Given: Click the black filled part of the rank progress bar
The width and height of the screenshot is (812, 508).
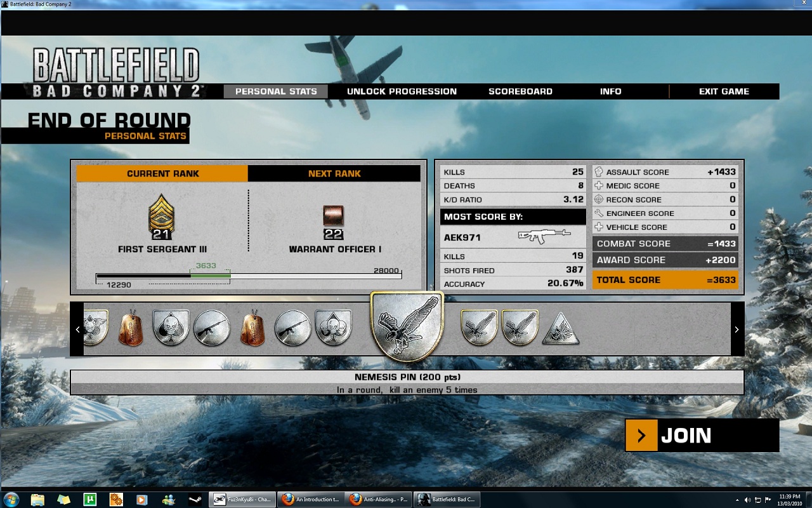Looking at the screenshot, I should pos(143,276).
